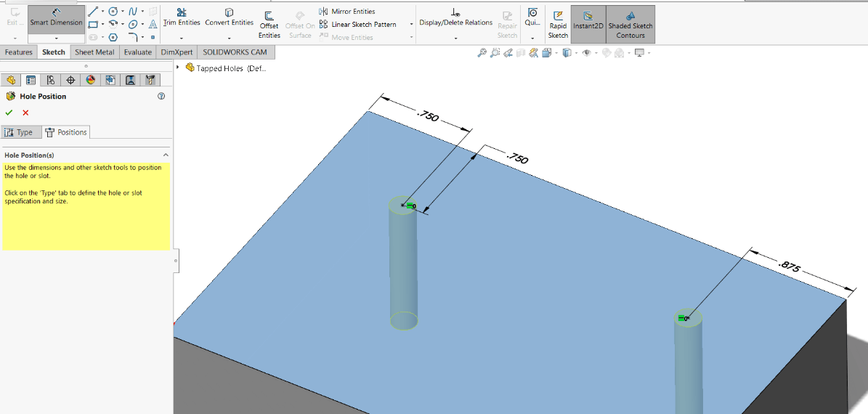This screenshot has height=414, width=868.
Task: Expand the Tapped Holes flyout tree
Action: (178, 68)
